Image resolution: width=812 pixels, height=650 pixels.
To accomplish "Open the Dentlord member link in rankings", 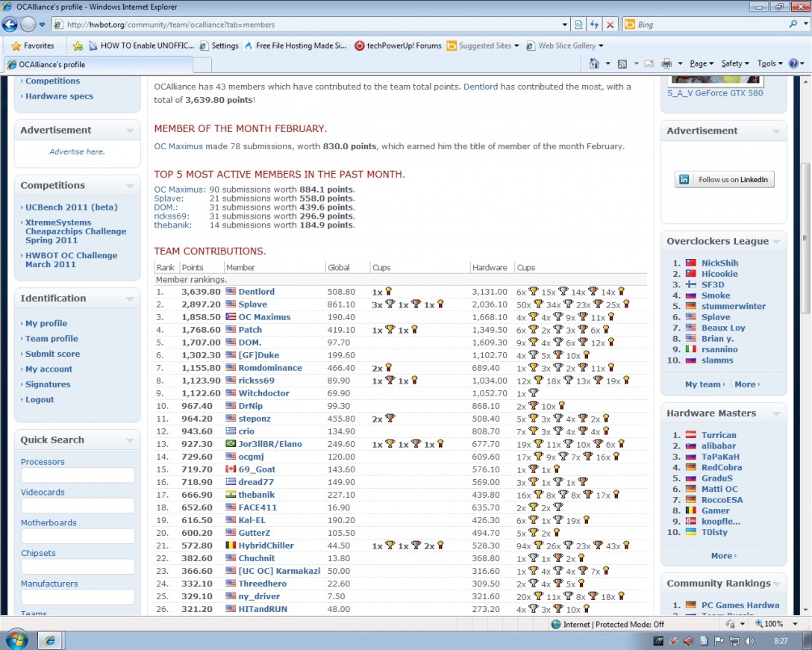I will 256,292.
